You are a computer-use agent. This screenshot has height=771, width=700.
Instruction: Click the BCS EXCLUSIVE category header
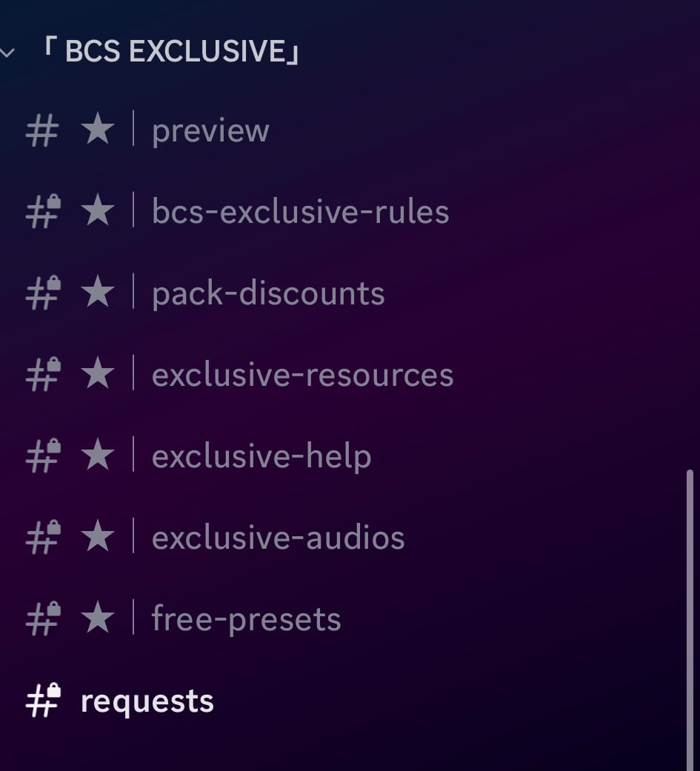pos(170,52)
